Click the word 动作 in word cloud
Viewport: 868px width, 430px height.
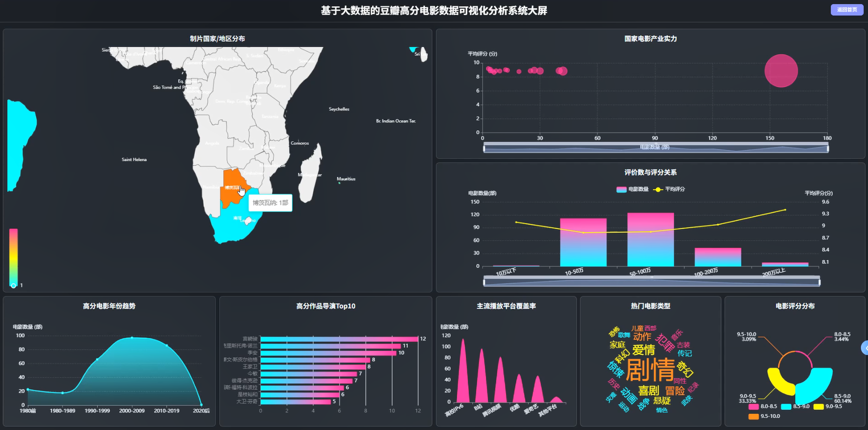pos(642,337)
